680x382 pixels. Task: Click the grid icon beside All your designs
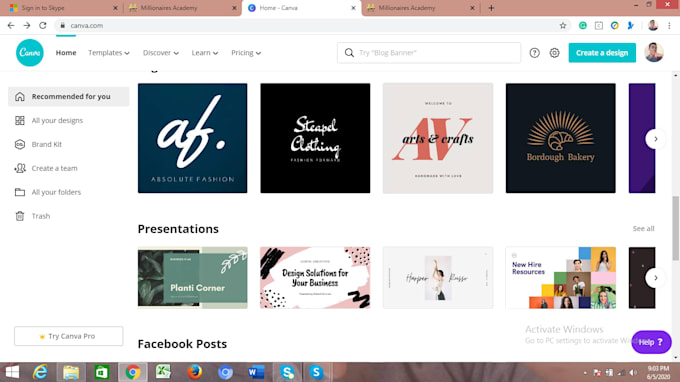pos(20,120)
